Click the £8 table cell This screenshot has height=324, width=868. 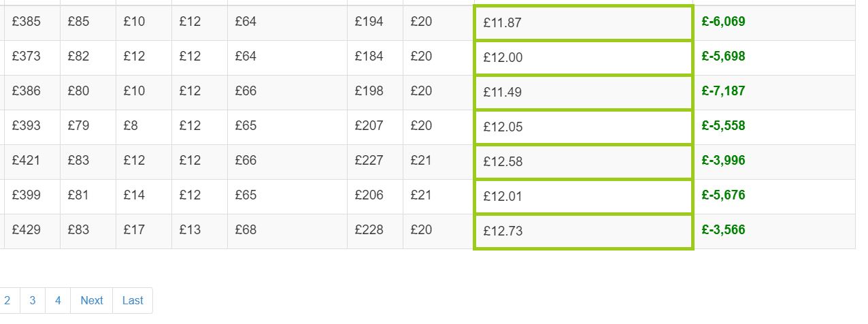[x=131, y=126]
